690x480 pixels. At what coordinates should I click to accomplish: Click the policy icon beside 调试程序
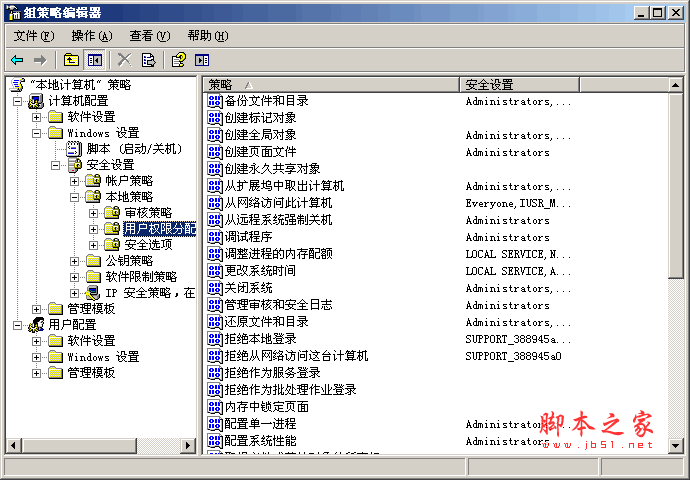214,237
